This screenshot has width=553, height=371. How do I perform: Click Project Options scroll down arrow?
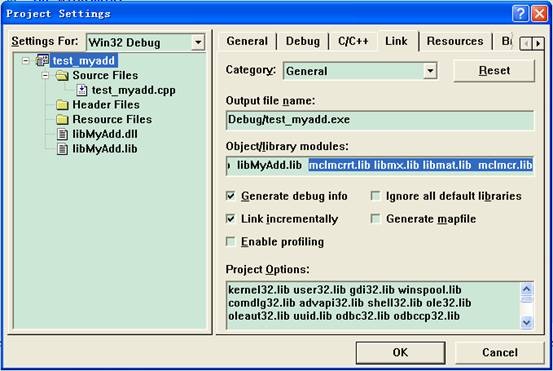click(x=527, y=322)
